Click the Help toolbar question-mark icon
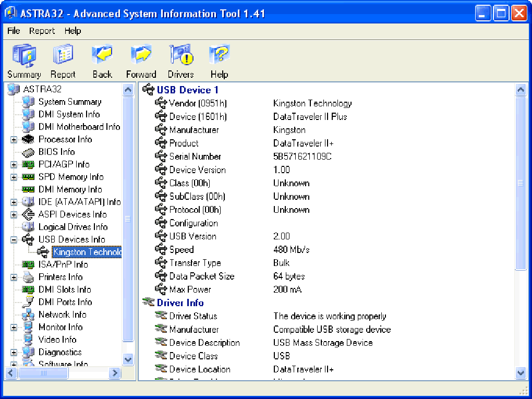Image resolution: width=532 pixels, height=399 pixels. click(219, 54)
